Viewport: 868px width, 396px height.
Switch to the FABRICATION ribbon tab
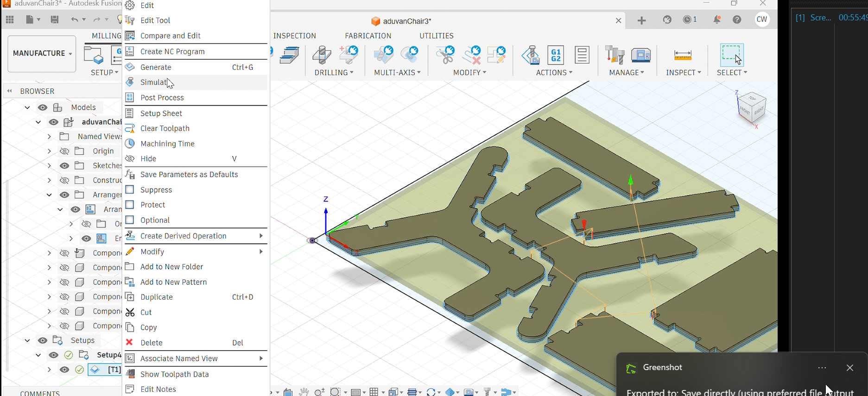(x=367, y=36)
